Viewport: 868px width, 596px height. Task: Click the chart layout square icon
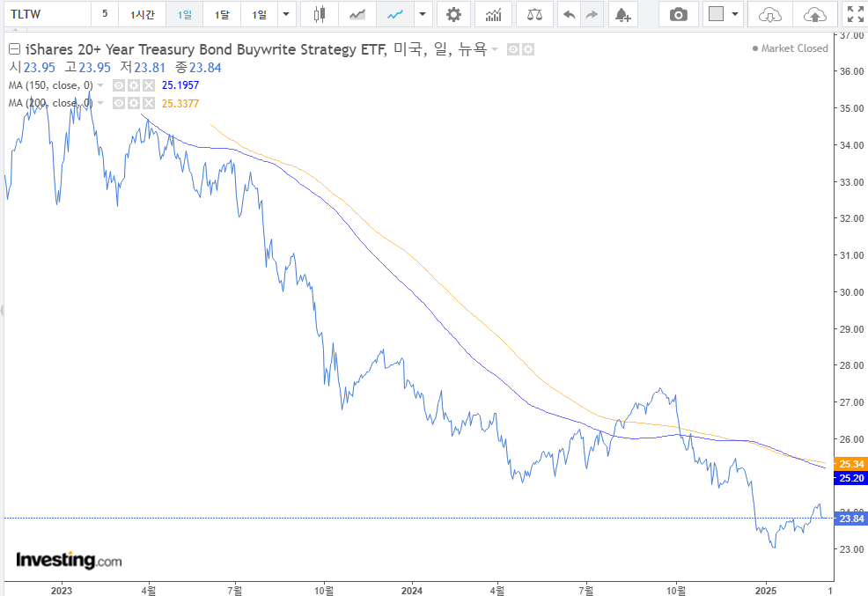pos(716,14)
